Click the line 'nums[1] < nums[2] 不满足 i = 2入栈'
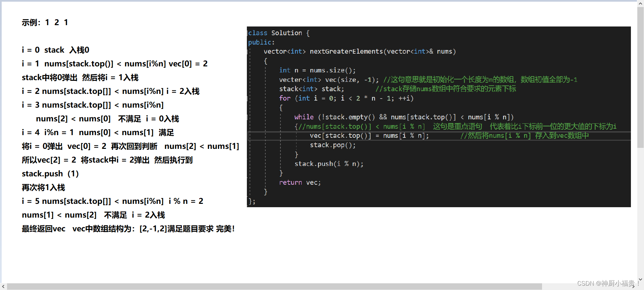Viewport: 644px width, 290px height. (x=93, y=215)
